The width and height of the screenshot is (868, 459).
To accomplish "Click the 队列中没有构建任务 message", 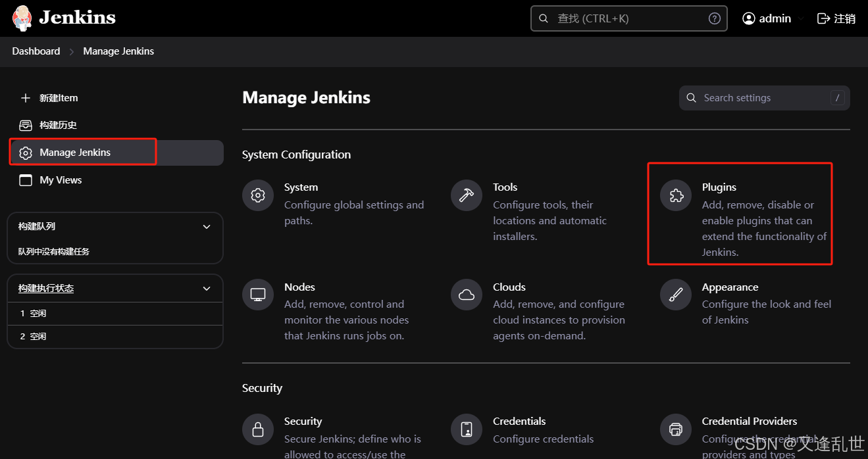I will click(x=54, y=251).
